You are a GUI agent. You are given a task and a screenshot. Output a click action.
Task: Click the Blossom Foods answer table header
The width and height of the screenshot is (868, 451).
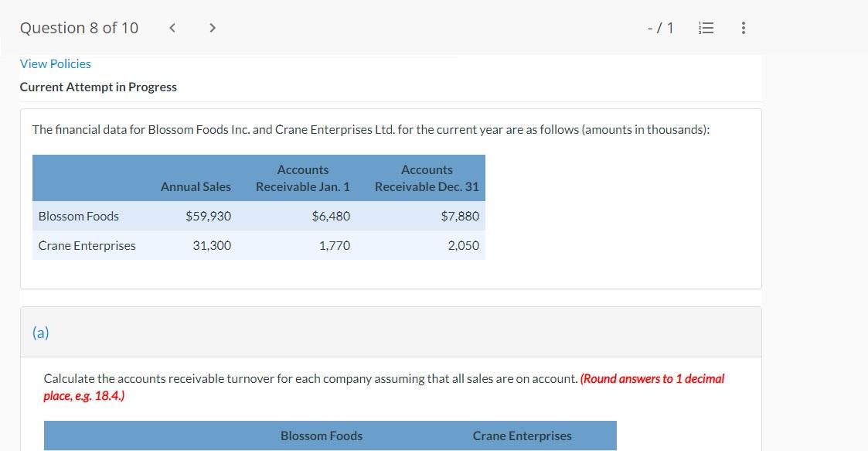pyautogui.click(x=322, y=436)
